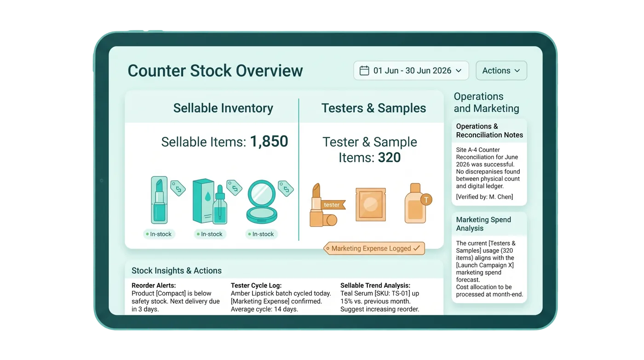Click 'Amber Lipstick batch cycled today.' line
Image resolution: width=644 pixels, height=360 pixels.
[x=281, y=293]
